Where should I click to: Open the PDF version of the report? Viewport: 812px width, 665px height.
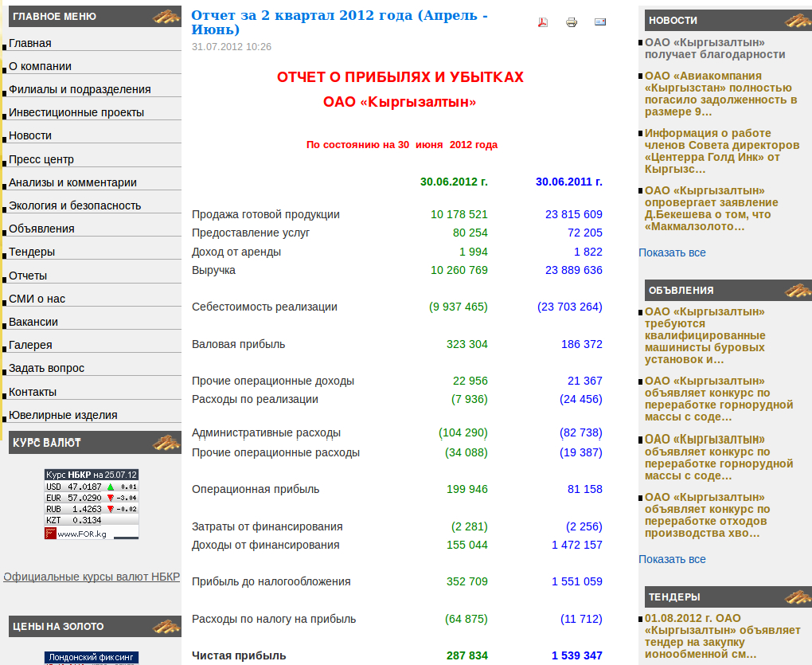click(543, 22)
